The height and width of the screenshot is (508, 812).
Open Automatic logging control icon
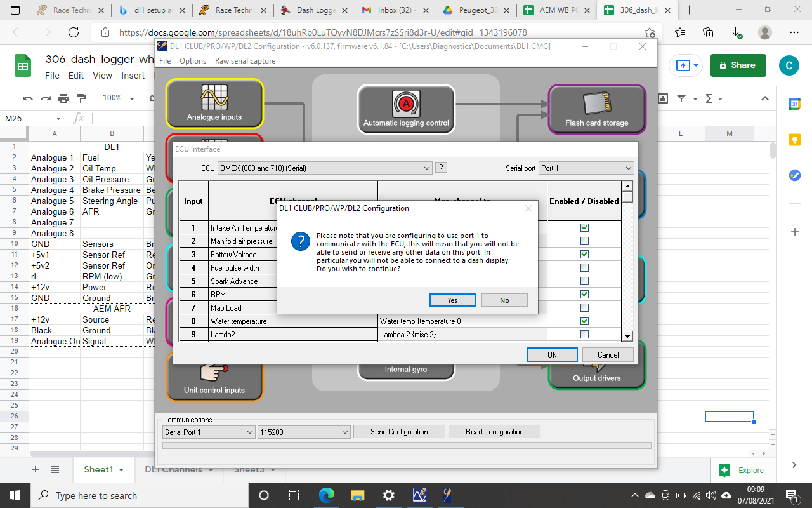[x=406, y=109]
